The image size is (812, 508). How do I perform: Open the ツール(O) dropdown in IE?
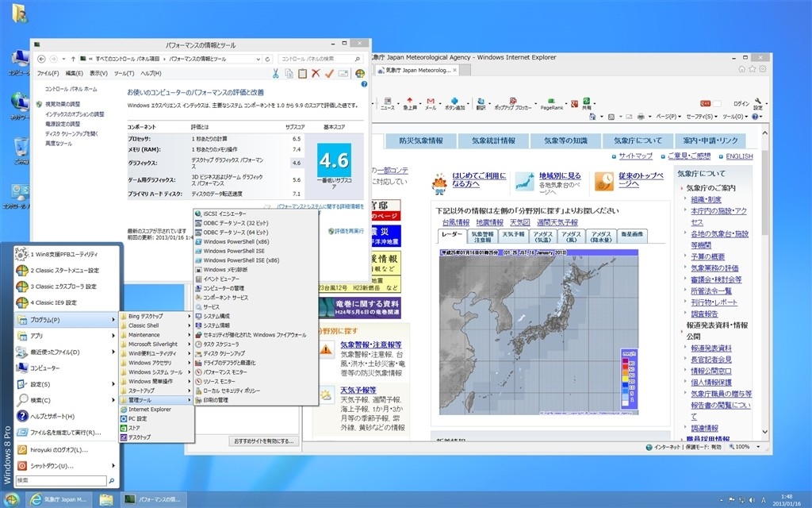tap(733, 117)
